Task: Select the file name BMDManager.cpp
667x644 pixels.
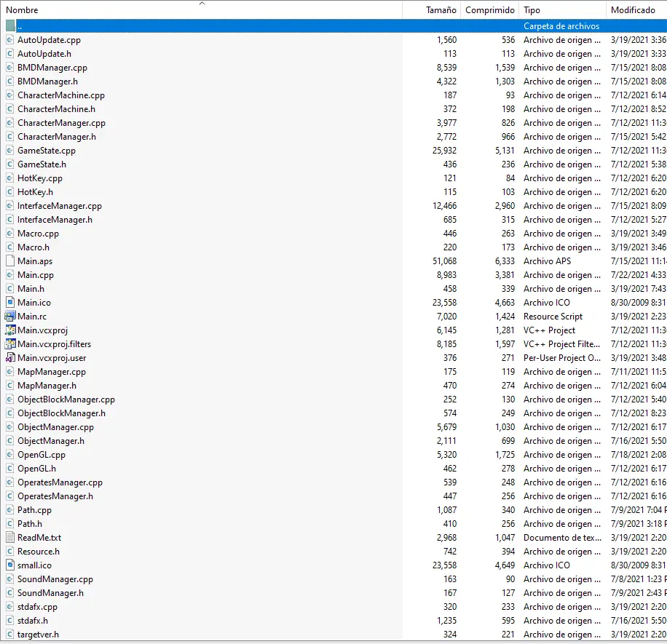Action: coord(52,68)
